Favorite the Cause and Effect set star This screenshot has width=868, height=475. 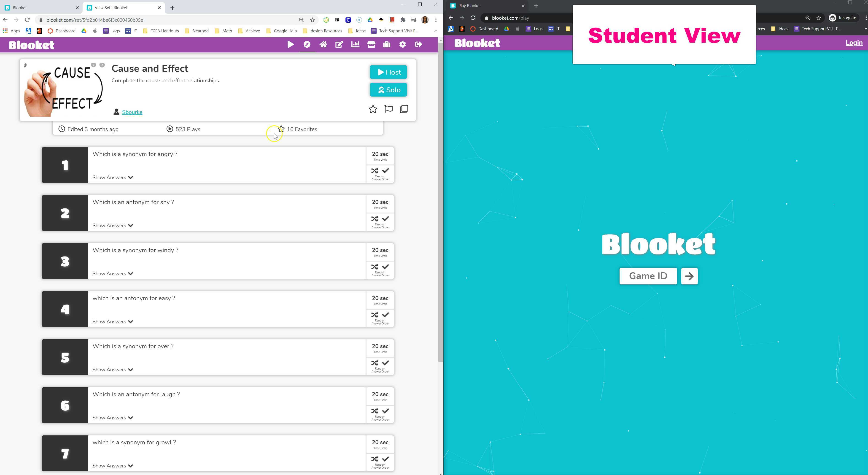(373, 109)
